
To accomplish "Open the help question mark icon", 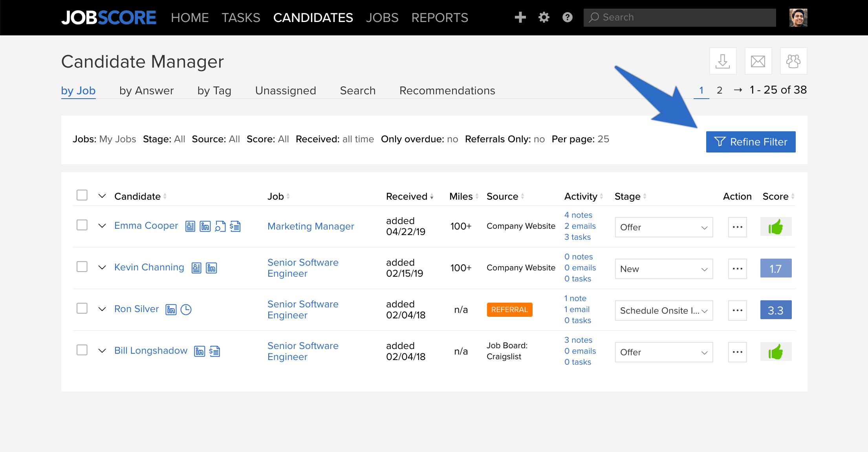I will (568, 17).
